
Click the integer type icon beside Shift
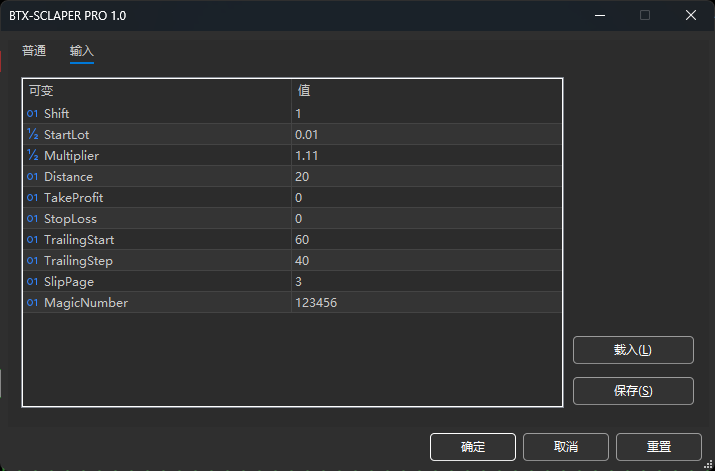[32, 114]
